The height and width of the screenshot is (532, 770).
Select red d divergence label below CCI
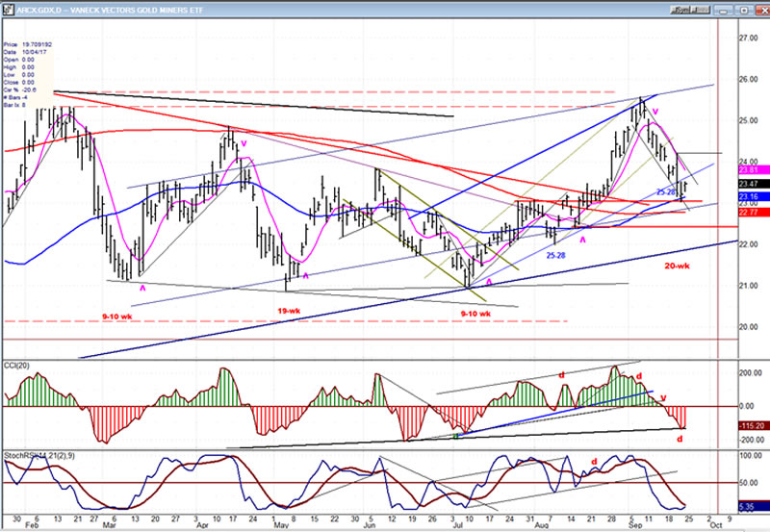pyautogui.click(x=680, y=440)
